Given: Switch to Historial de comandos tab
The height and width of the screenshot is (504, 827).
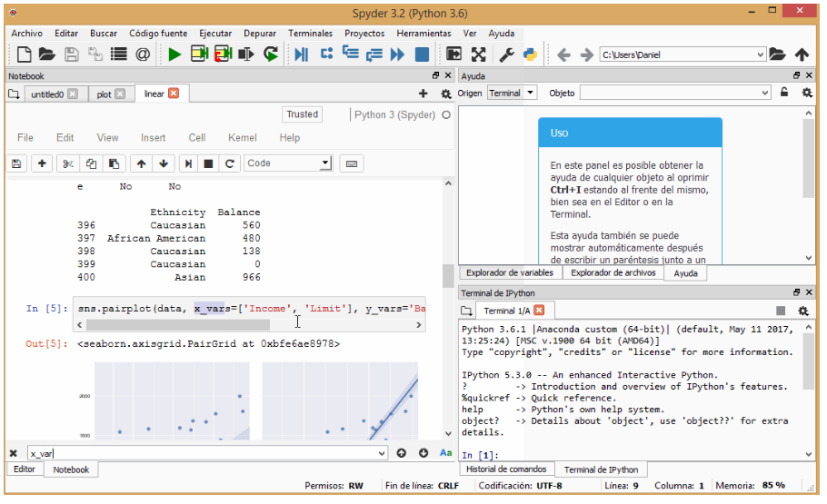Looking at the screenshot, I should point(506,469).
